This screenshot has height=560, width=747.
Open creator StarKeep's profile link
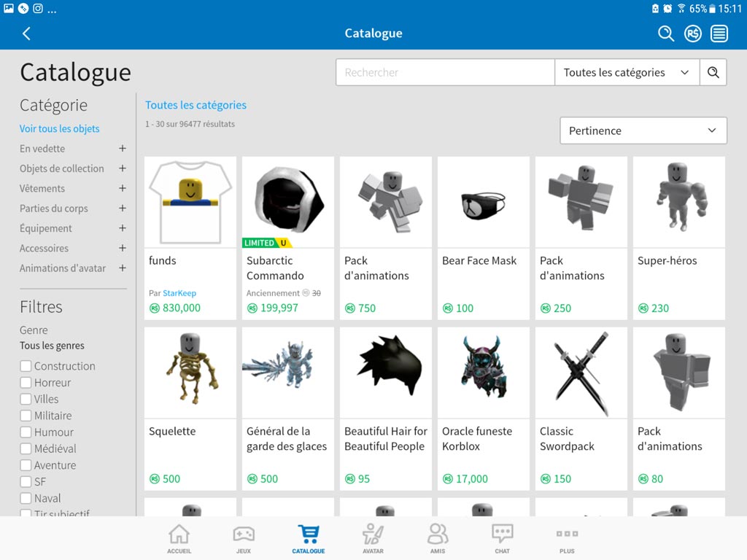pyautogui.click(x=179, y=293)
